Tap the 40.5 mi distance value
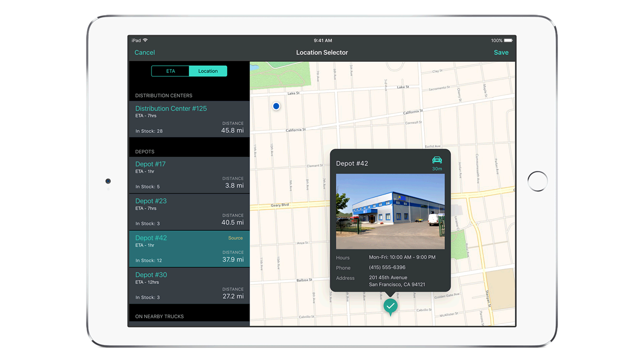Image resolution: width=644 pixels, height=362 pixels. point(232,222)
